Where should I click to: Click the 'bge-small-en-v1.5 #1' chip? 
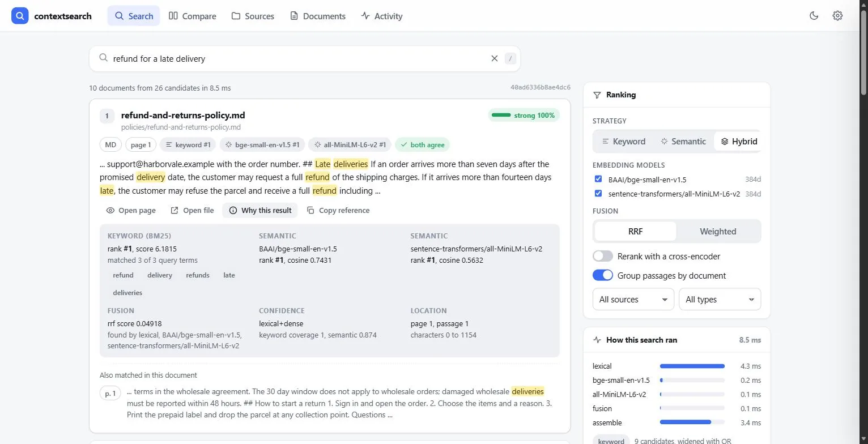click(262, 144)
